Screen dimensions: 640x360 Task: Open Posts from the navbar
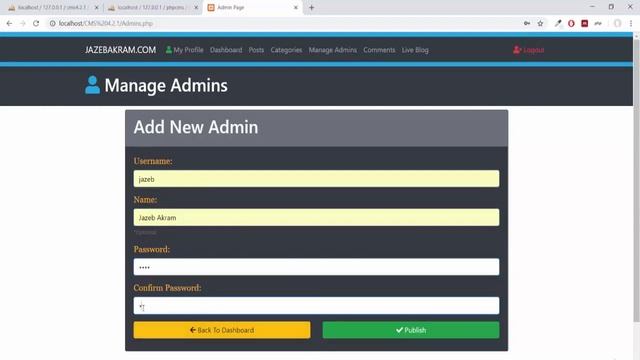click(x=256, y=50)
